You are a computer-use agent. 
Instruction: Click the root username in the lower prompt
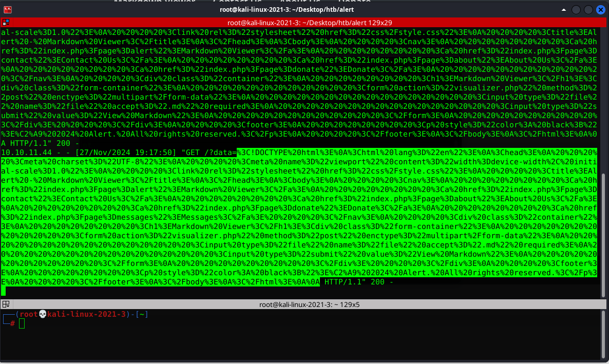(29, 314)
